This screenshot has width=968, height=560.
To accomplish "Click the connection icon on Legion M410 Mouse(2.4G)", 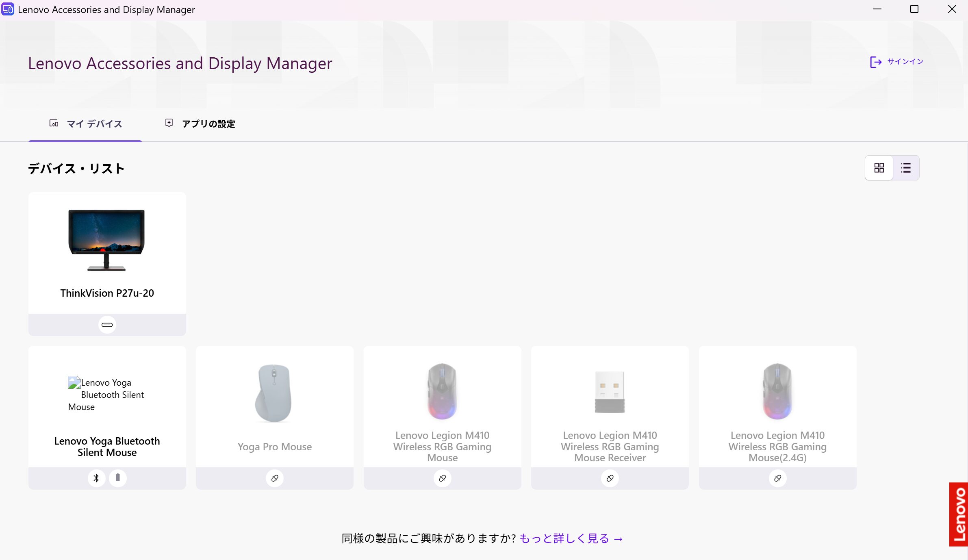I will (777, 478).
